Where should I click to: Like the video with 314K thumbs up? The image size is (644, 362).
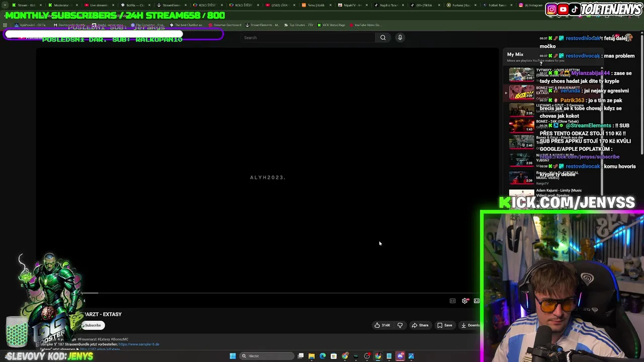382,325
